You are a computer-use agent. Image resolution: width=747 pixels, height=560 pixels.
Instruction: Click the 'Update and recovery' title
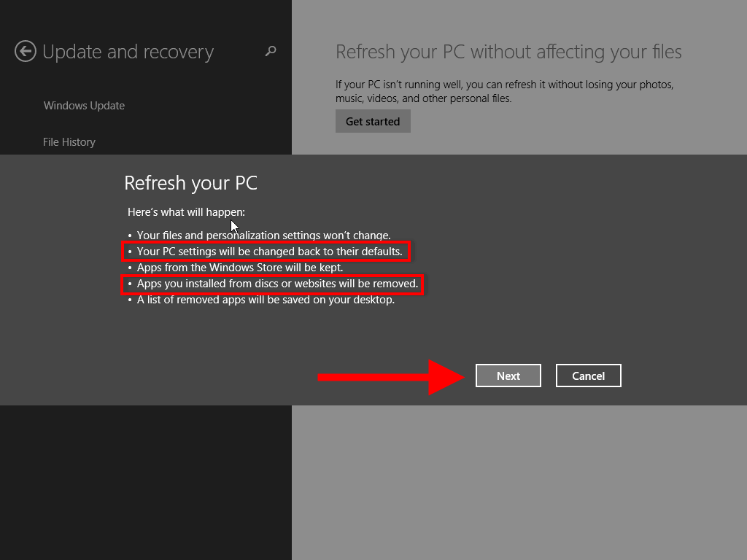pos(128,52)
